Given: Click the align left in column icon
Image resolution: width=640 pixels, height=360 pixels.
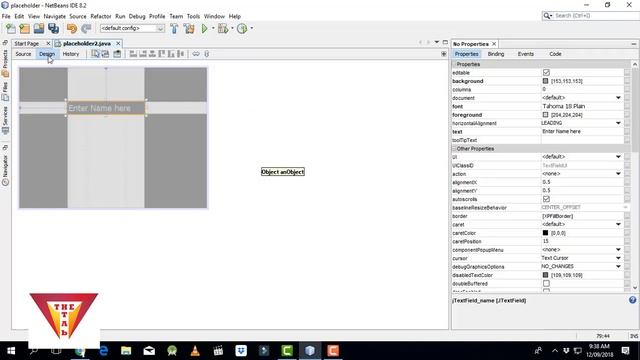Looking at the screenshot, I should click(x=133, y=54).
